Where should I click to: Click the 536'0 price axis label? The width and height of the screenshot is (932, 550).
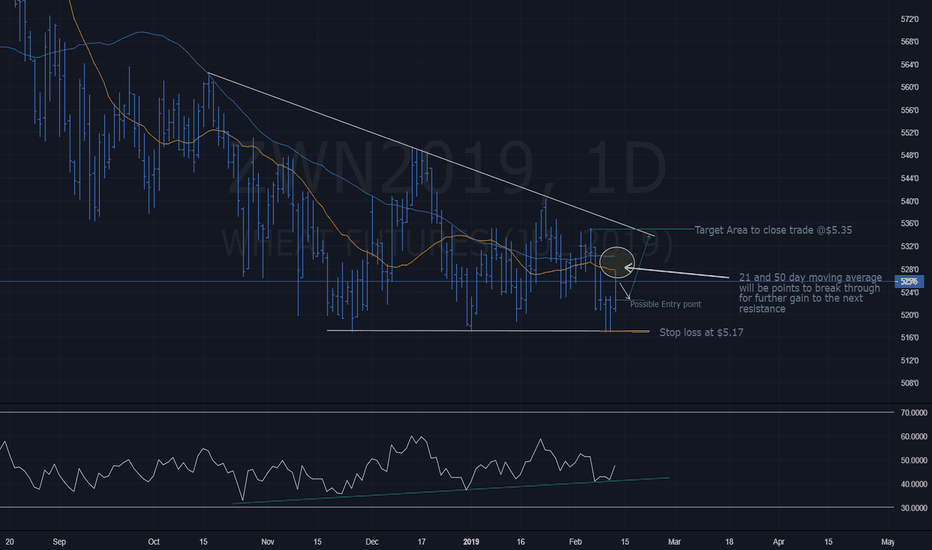(909, 224)
